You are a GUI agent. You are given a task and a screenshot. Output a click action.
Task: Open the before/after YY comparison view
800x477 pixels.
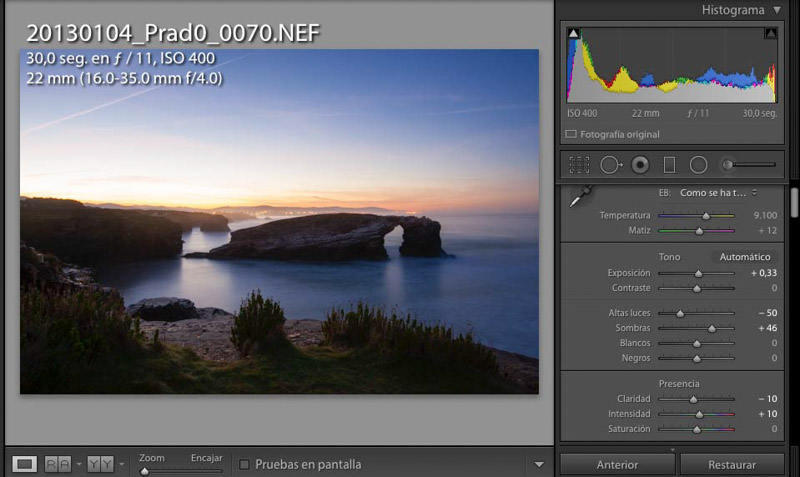pyautogui.click(x=100, y=464)
